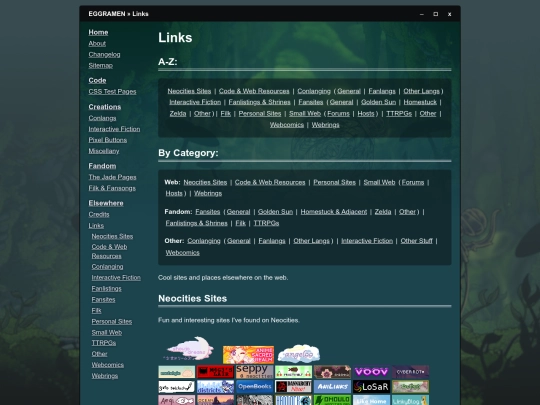Jump to Small Web in sidebar sublist
Viewport: 540px width, 405px height.
tap(107, 332)
